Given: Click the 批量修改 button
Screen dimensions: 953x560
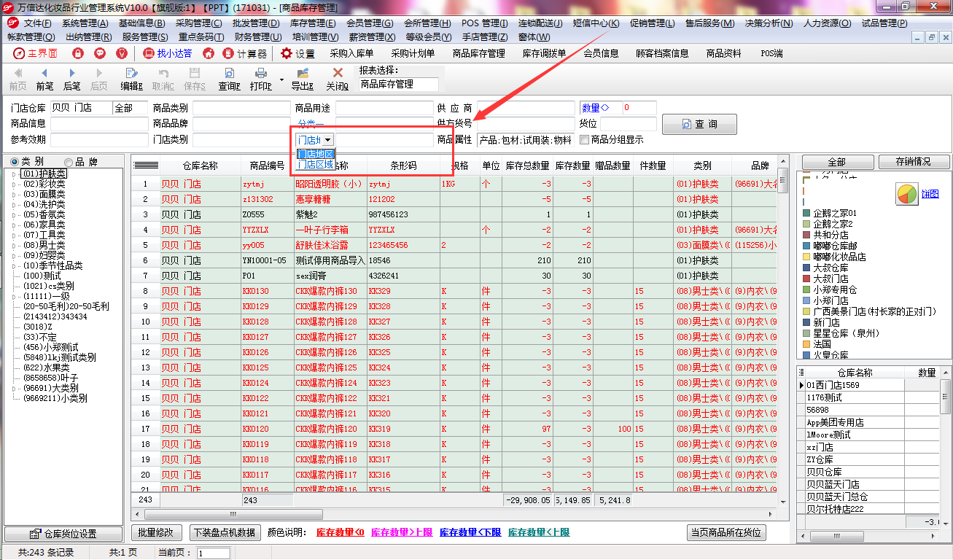Looking at the screenshot, I should click(156, 533).
